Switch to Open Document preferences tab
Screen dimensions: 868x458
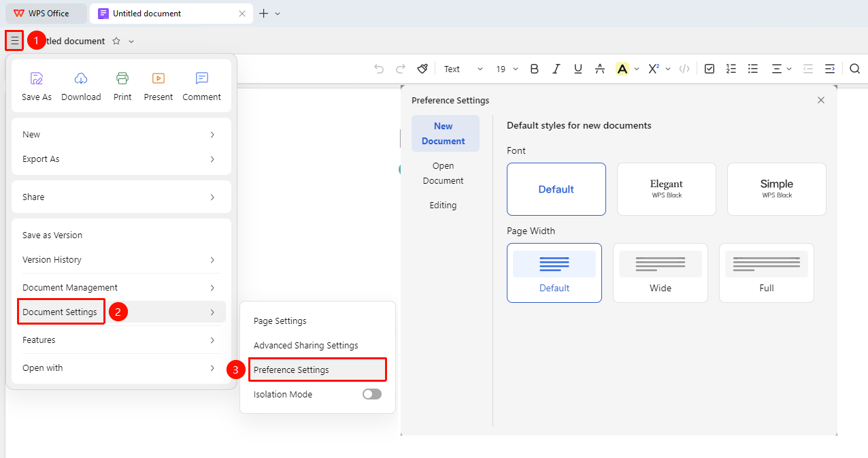444,173
